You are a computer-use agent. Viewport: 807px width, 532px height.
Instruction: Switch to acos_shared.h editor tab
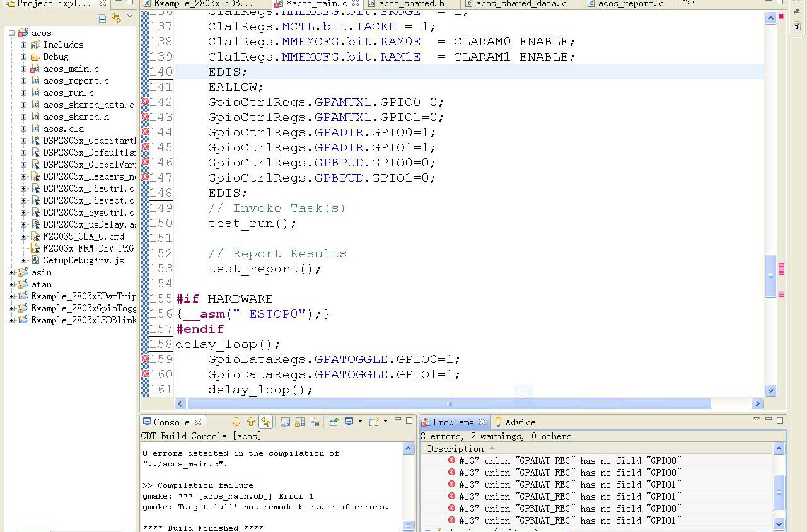pos(411,4)
